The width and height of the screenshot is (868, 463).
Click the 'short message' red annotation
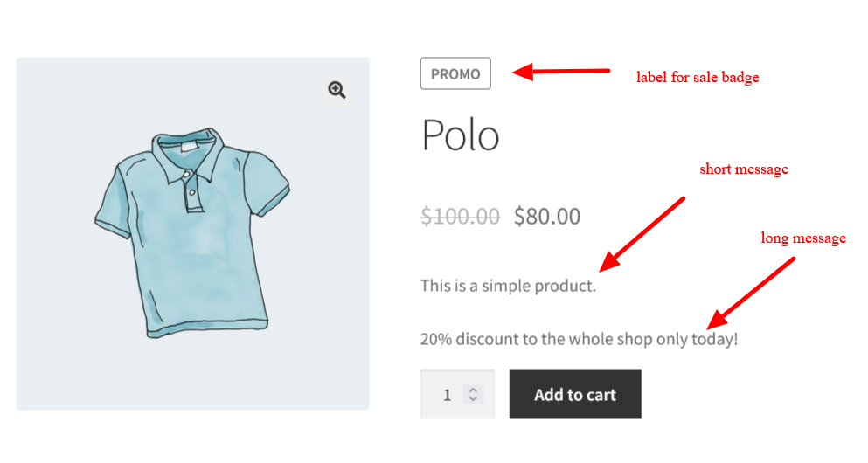click(744, 169)
